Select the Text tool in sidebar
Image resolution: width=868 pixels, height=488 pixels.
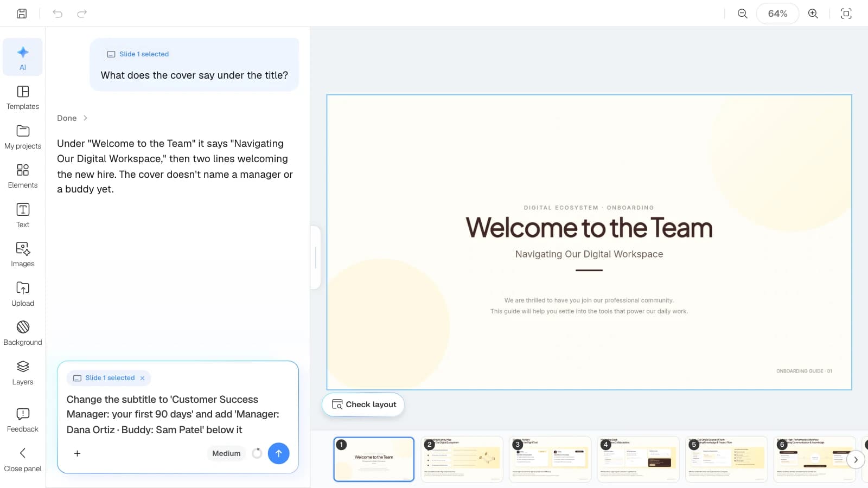point(23,215)
